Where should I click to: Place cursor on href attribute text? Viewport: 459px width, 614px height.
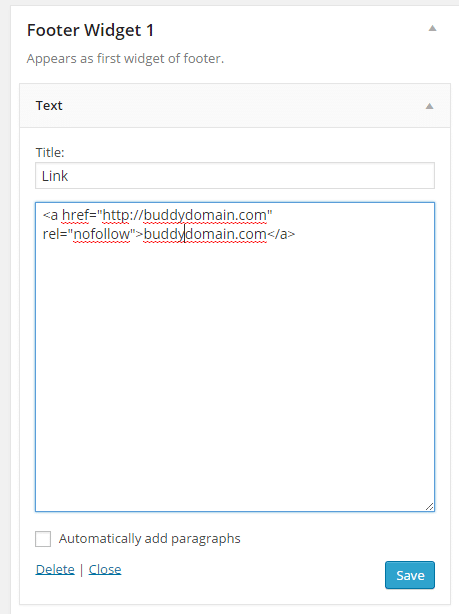[75, 215]
